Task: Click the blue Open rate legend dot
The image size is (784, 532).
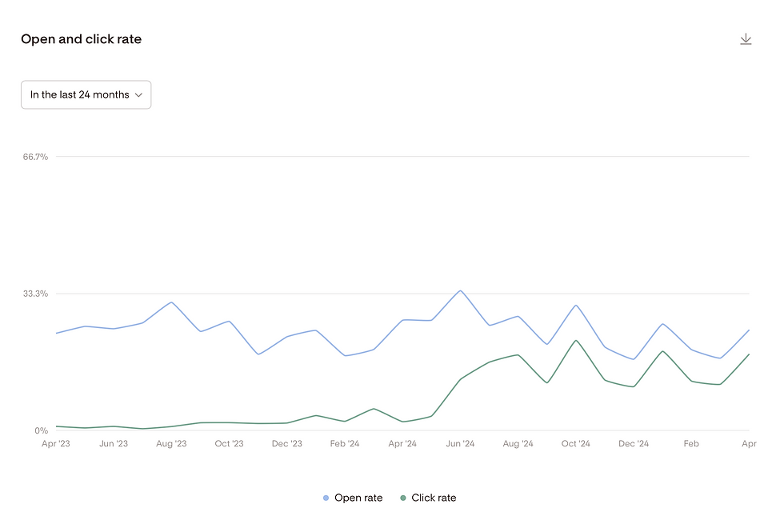Action: pos(325,498)
